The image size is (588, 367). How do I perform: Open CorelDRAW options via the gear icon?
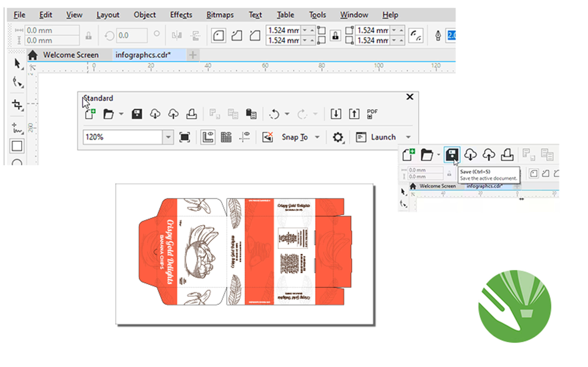pyautogui.click(x=337, y=137)
